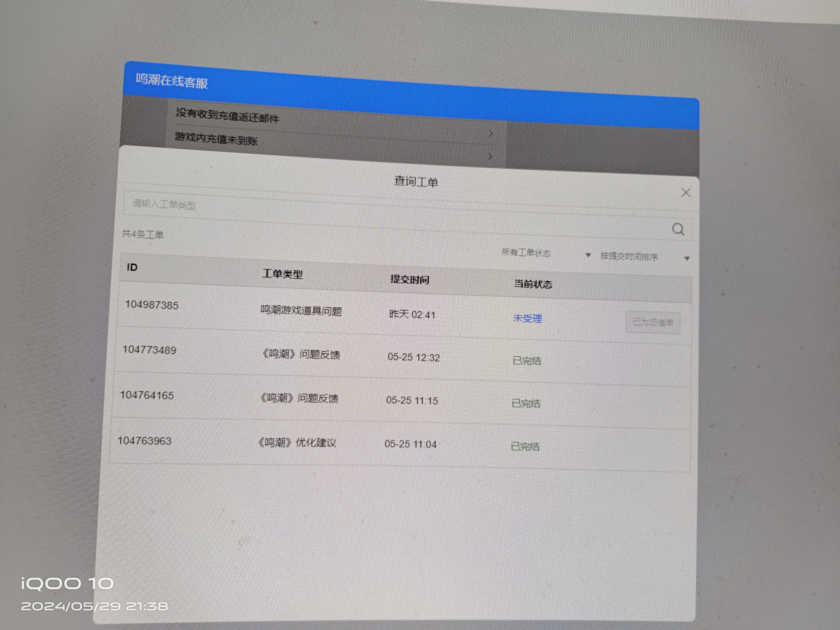The image size is (840, 630).
Task: Select ticket ID 104764165
Action: click(x=147, y=395)
